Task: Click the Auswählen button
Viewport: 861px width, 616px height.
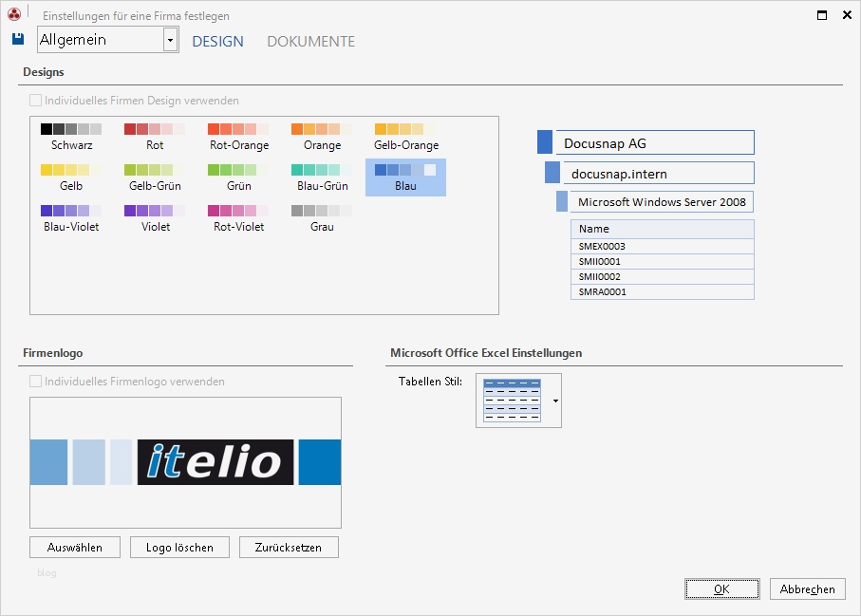Action: coord(75,548)
